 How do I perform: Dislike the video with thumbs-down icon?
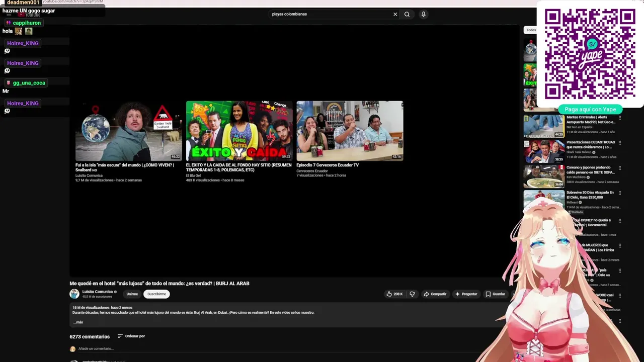tap(412, 294)
